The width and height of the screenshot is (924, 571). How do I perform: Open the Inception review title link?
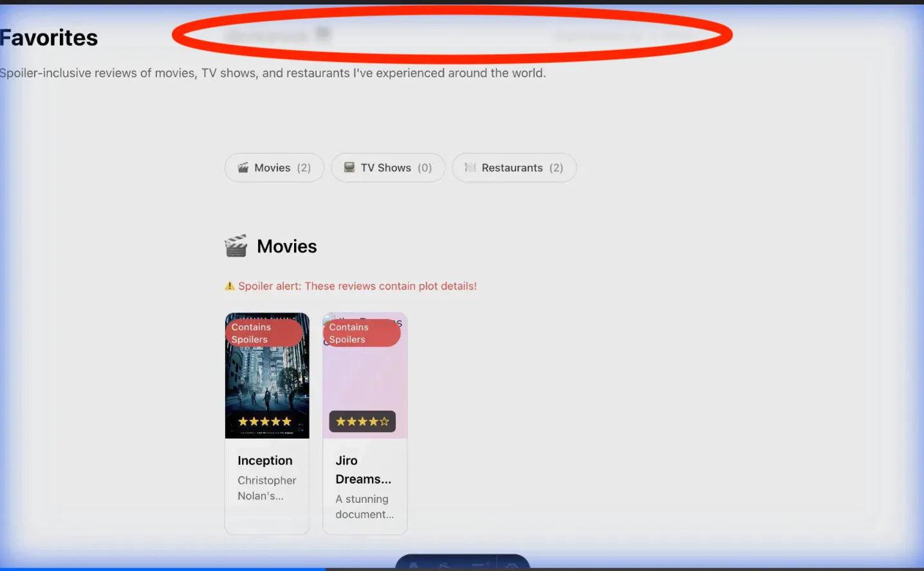click(265, 460)
